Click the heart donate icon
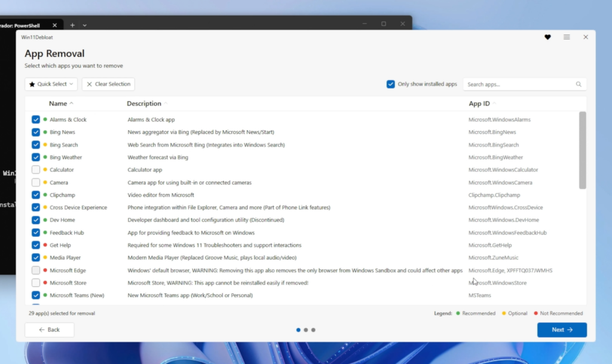The image size is (612, 364). point(547,37)
